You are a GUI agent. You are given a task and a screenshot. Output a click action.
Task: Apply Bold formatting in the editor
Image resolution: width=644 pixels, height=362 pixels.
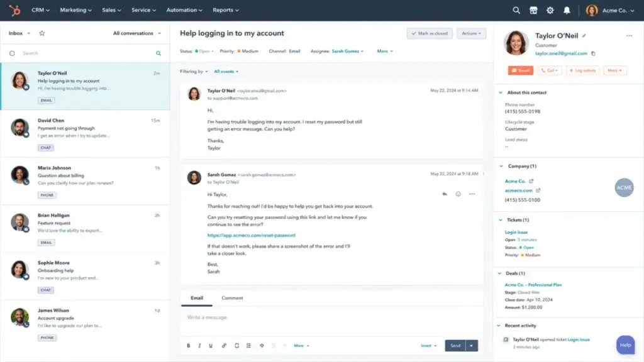point(189,346)
